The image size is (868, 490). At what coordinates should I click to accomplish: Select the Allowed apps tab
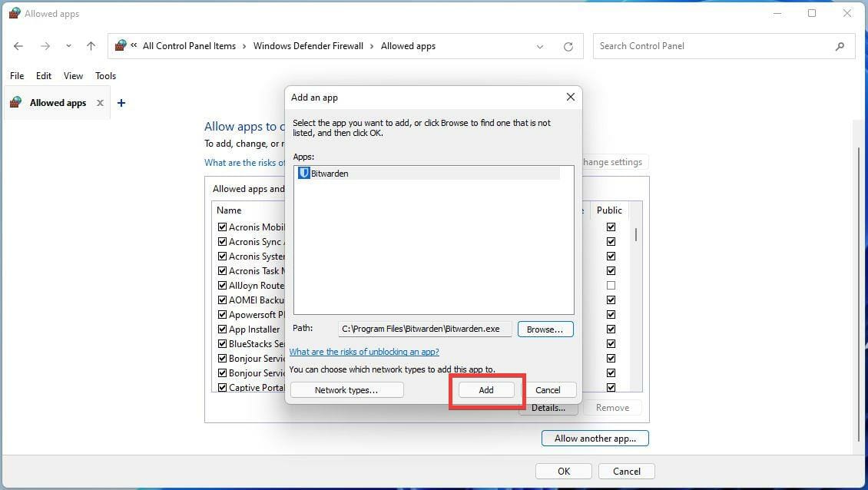click(x=57, y=103)
